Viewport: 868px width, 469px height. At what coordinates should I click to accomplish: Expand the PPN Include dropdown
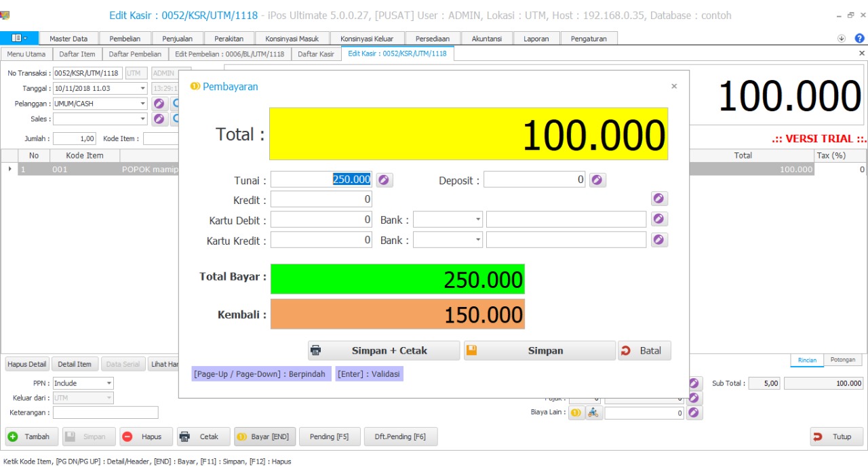pos(108,383)
